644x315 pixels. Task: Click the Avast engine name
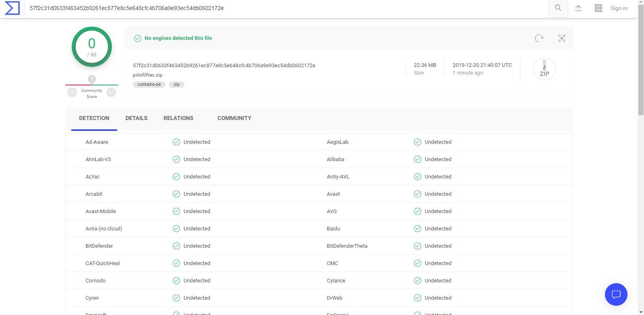333,194
